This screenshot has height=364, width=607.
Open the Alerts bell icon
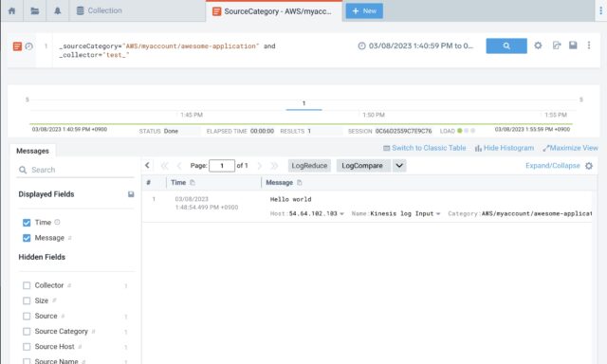point(57,10)
